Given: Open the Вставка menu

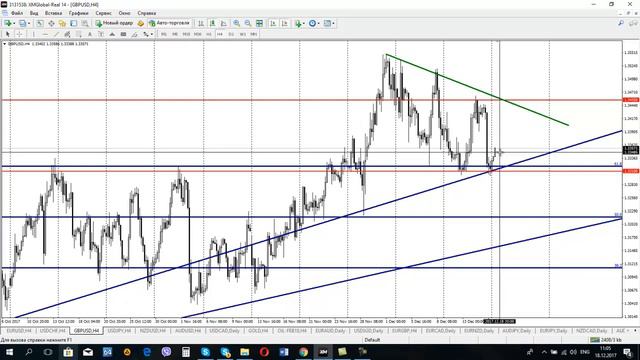Looking at the screenshot, I should point(53,13).
